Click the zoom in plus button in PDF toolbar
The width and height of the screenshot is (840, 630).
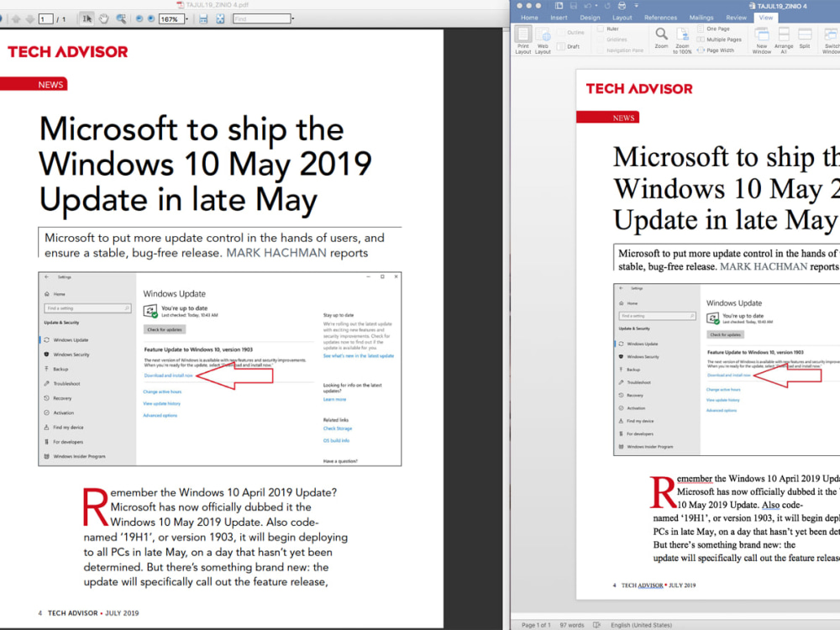click(151, 18)
